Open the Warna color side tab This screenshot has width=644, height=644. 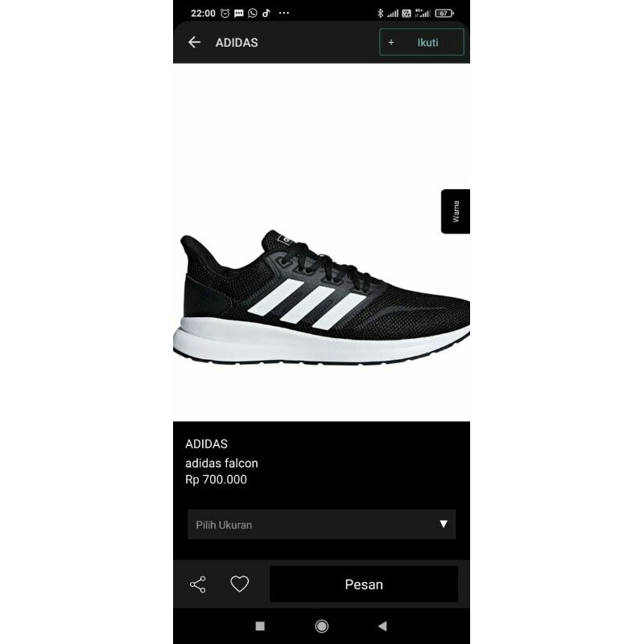pyautogui.click(x=456, y=212)
